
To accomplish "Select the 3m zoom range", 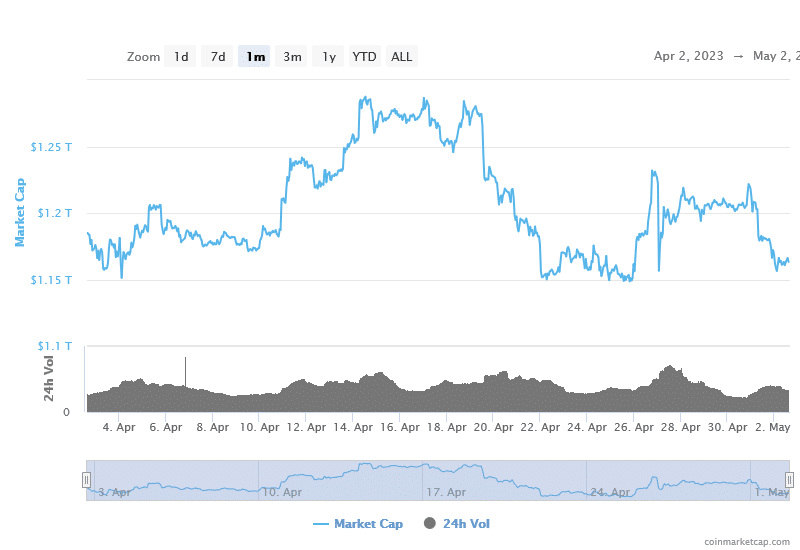I will coord(291,57).
